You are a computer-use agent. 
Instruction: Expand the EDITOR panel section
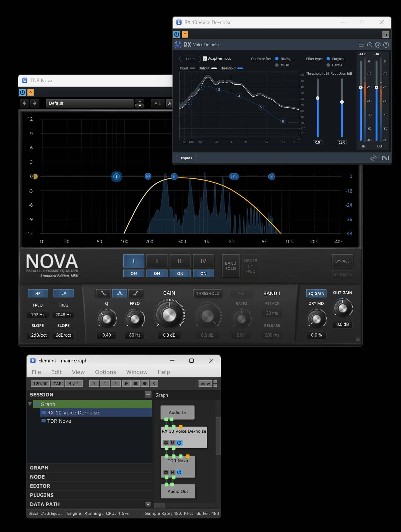click(x=89, y=486)
